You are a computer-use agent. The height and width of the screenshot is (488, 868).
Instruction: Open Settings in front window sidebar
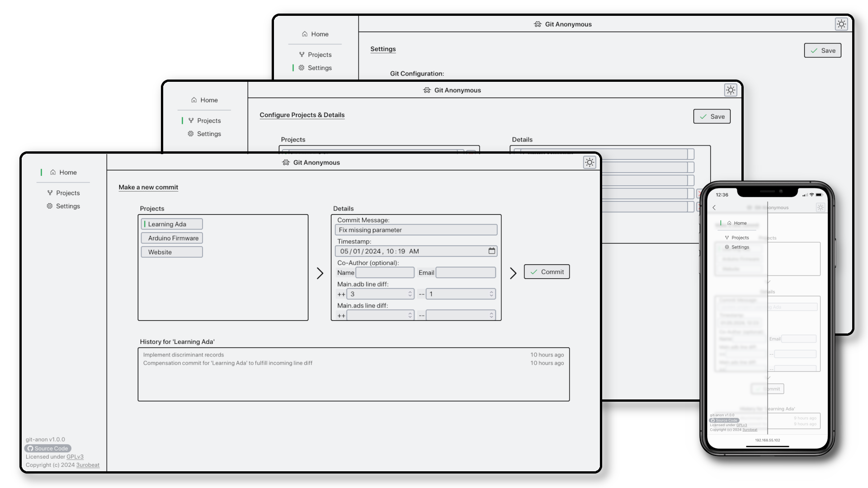point(63,206)
